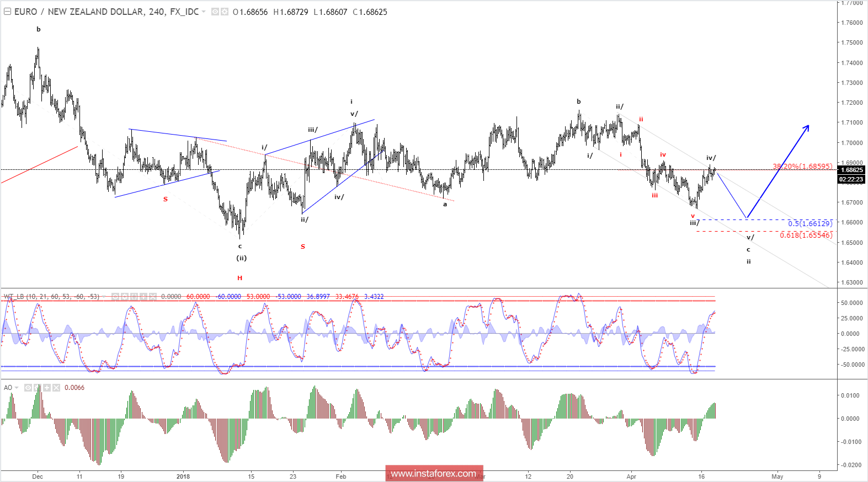Open AO indicator settings gear
The height and width of the screenshot is (482, 868).
click(x=38, y=388)
